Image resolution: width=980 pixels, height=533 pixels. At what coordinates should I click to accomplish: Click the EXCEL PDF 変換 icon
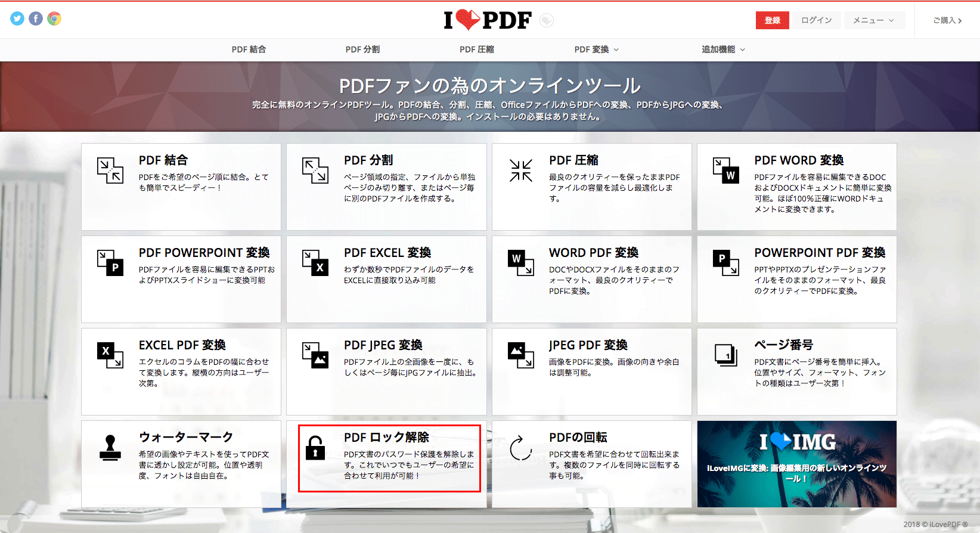[110, 355]
